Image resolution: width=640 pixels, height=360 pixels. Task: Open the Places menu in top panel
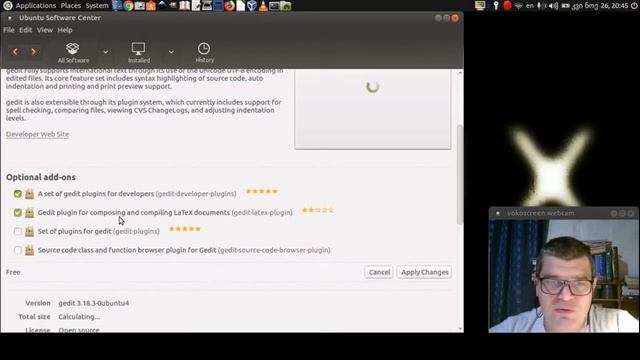coord(71,6)
